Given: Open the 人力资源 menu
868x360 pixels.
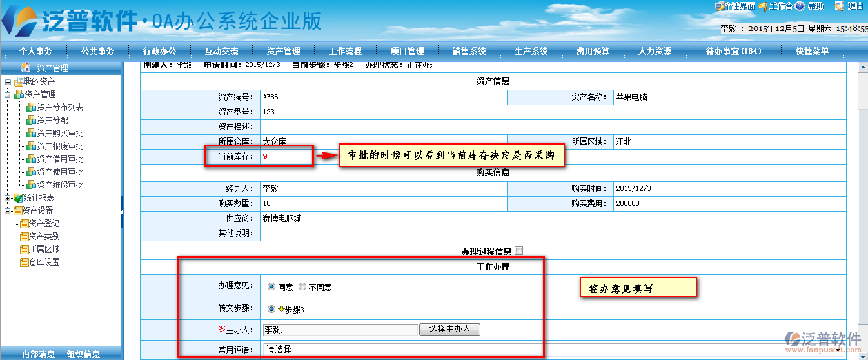Looking at the screenshot, I should tap(655, 52).
